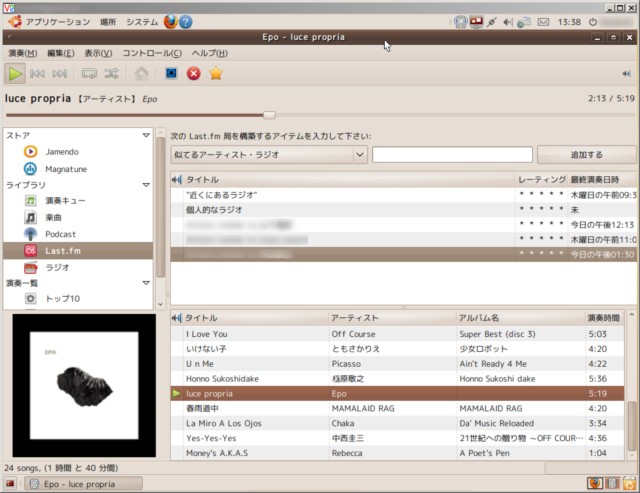Click the help icon in top panel

tap(186, 22)
